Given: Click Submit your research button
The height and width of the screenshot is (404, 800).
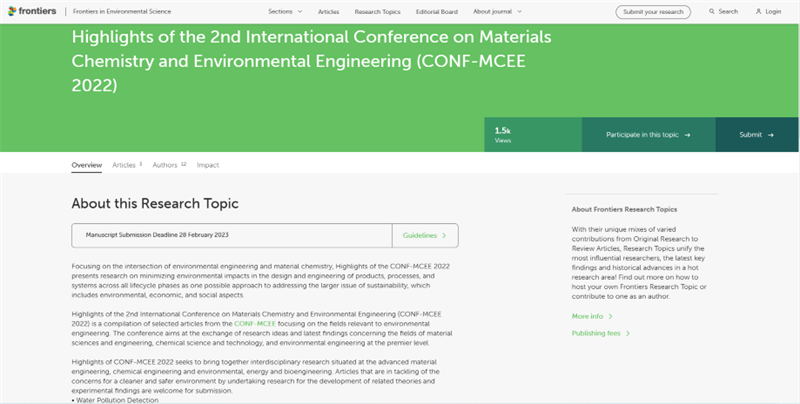Looking at the screenshot, I should [x=653, y=12].
